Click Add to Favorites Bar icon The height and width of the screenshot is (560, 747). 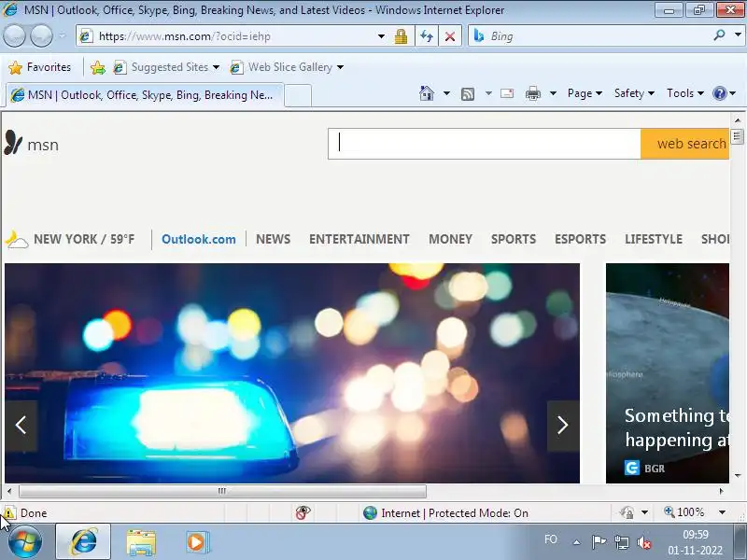(x=98, y=67)
